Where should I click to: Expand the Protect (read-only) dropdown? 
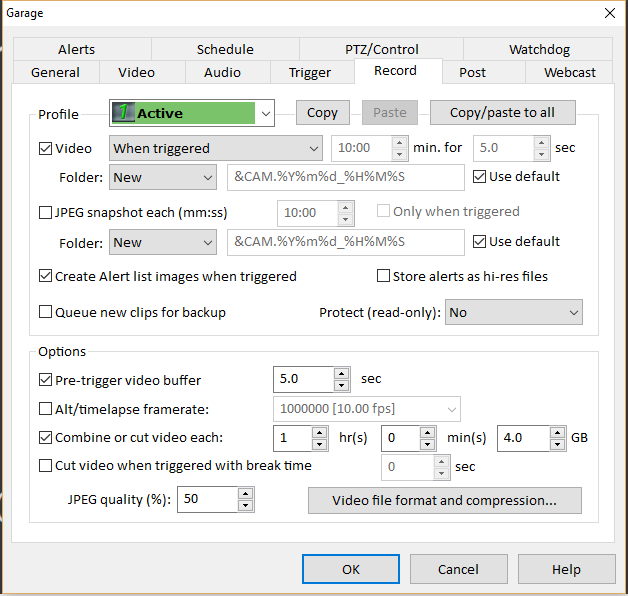coord(513,312)
